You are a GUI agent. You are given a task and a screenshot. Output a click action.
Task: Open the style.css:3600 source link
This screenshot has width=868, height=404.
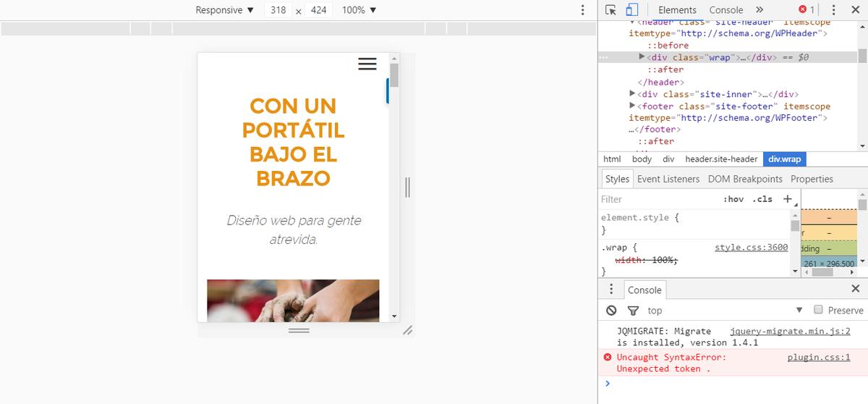tap(751, 248)
